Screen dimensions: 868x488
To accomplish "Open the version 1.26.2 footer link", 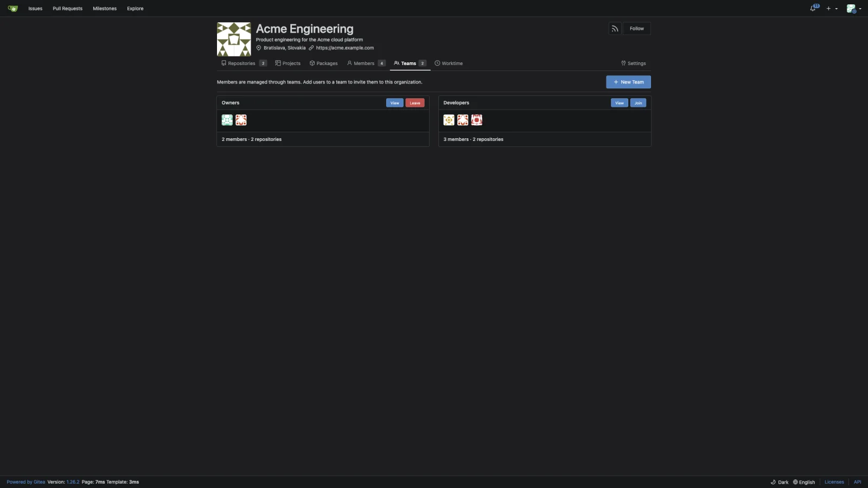I will click(x=73, y=482).
